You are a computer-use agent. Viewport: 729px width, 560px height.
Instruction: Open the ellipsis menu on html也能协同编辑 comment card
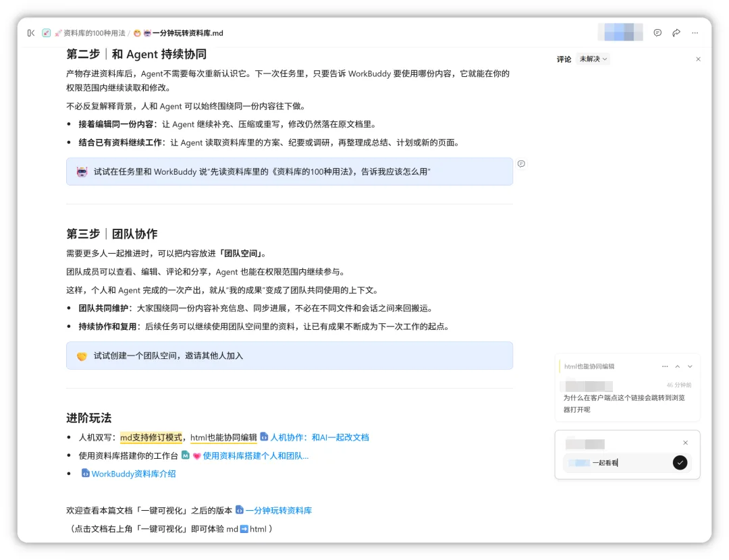click(x=665, y=366)
